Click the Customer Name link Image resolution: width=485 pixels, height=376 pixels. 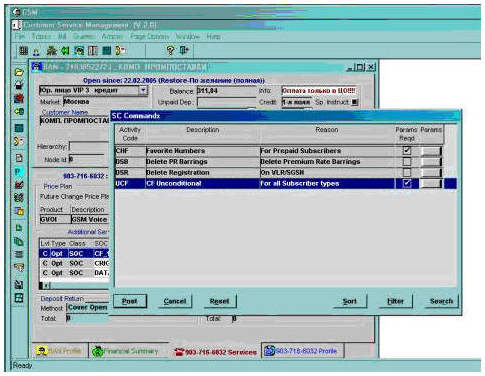(65, 112)
